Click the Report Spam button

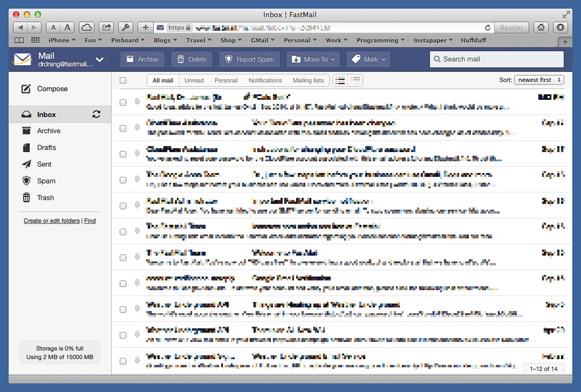(250, 59)
